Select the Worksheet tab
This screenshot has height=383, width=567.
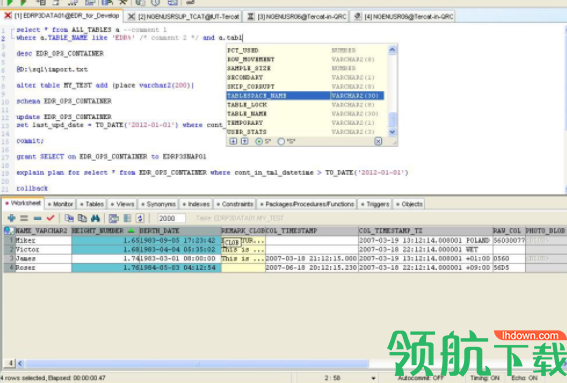pos(23,203)
